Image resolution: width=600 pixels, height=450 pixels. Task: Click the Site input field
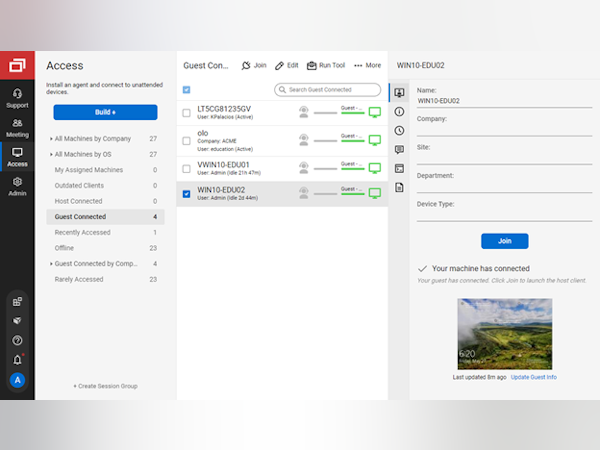click(x=504, y=158)
